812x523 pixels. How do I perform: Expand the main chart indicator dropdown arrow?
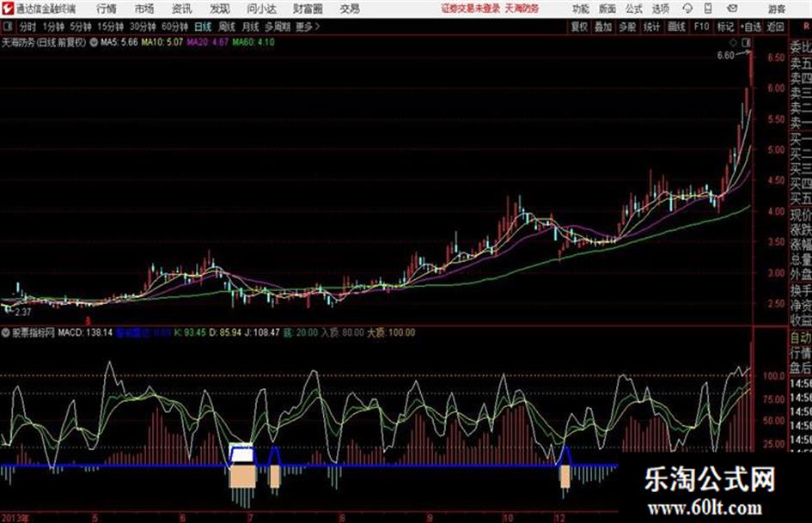pos(94,43)
